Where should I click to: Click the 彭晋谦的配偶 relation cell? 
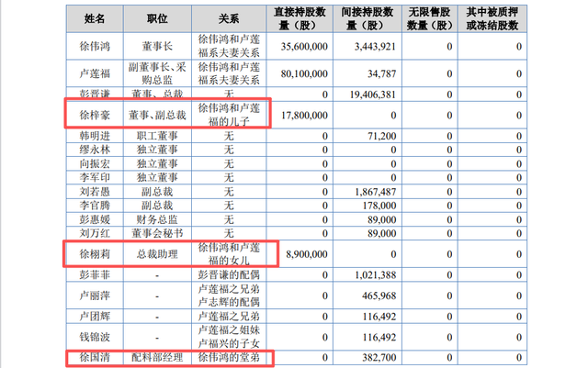pyautogui.click(x=229, y=274)
